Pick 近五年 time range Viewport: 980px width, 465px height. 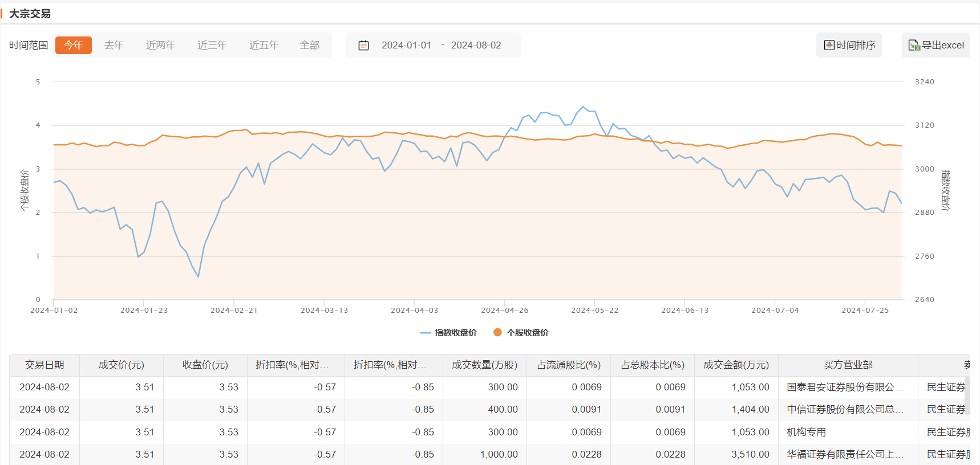(x=264, y=45)
